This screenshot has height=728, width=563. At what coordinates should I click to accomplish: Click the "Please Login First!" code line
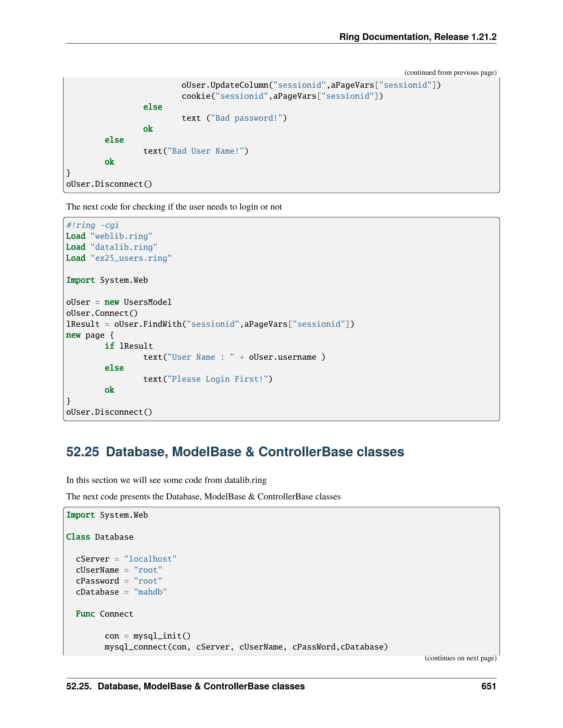pyautogui.click(x=208, y=379)
